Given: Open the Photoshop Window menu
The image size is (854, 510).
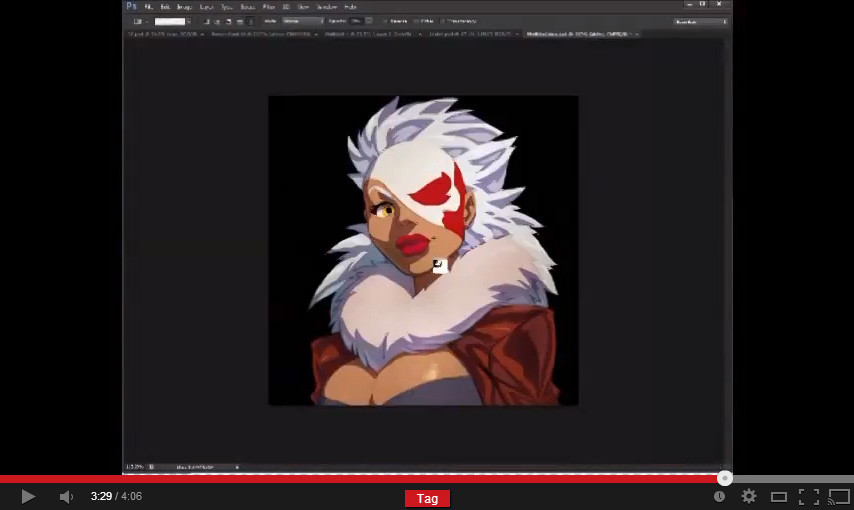Looking at the screenshot, I should (x=327, y=7).
